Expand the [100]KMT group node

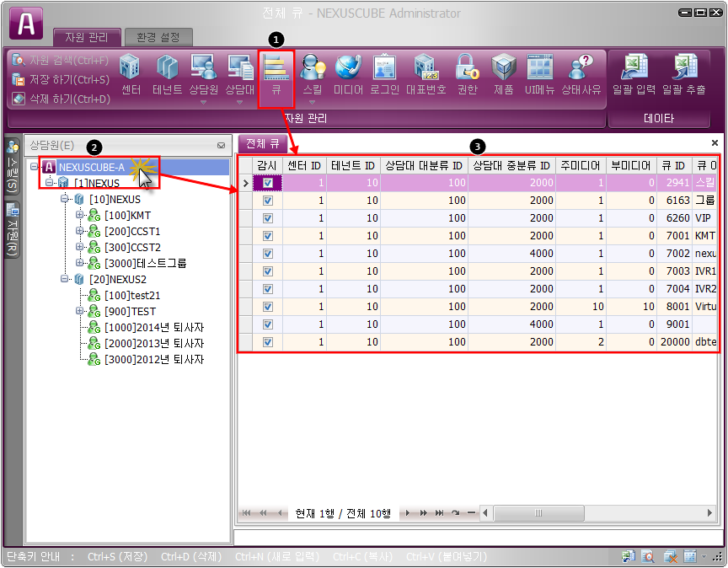point(80,215)
